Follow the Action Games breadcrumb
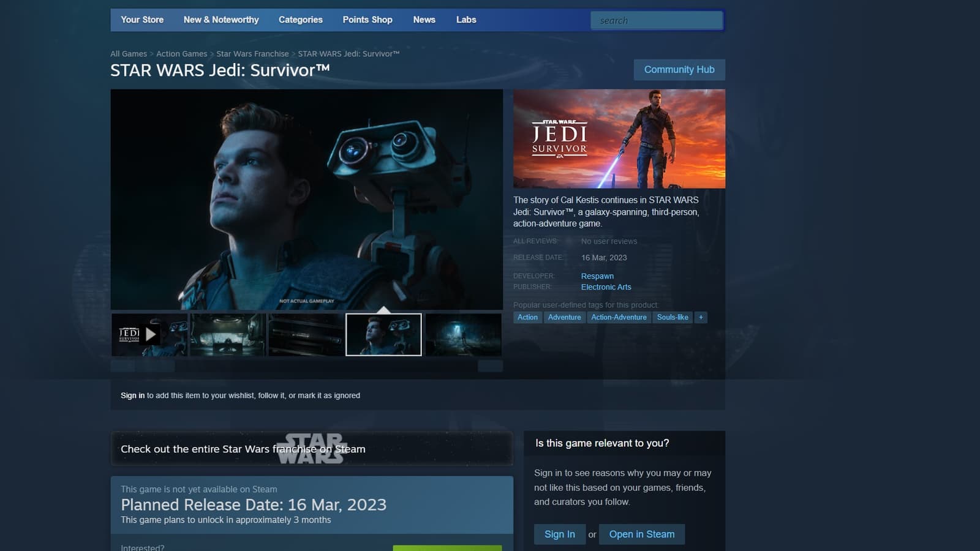 (181, 54)
